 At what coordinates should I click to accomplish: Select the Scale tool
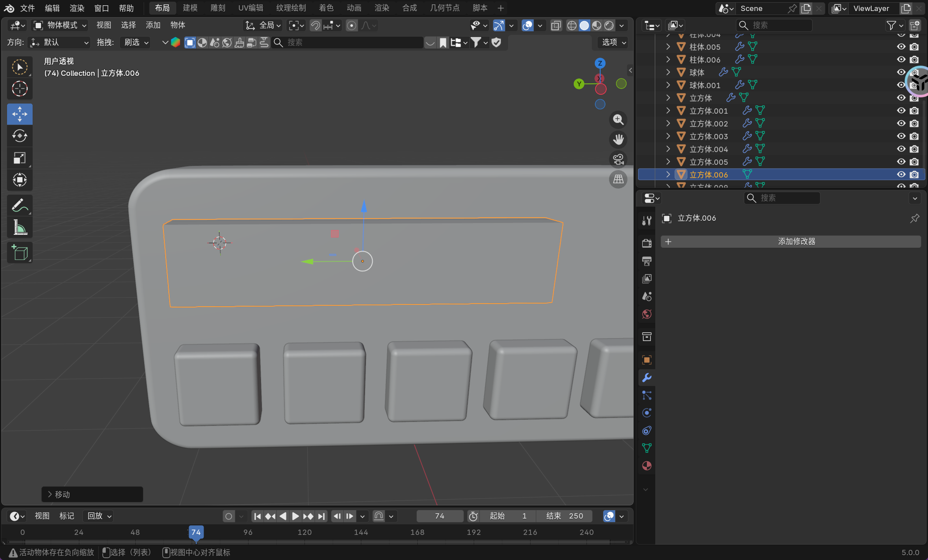[x=19, y=158]
